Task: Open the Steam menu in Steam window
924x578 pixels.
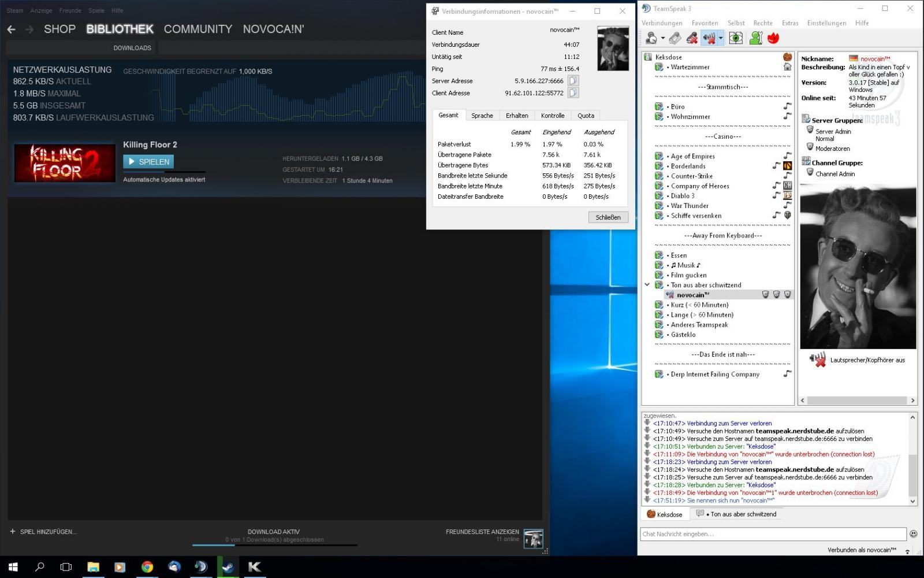Action: [15, 10]
